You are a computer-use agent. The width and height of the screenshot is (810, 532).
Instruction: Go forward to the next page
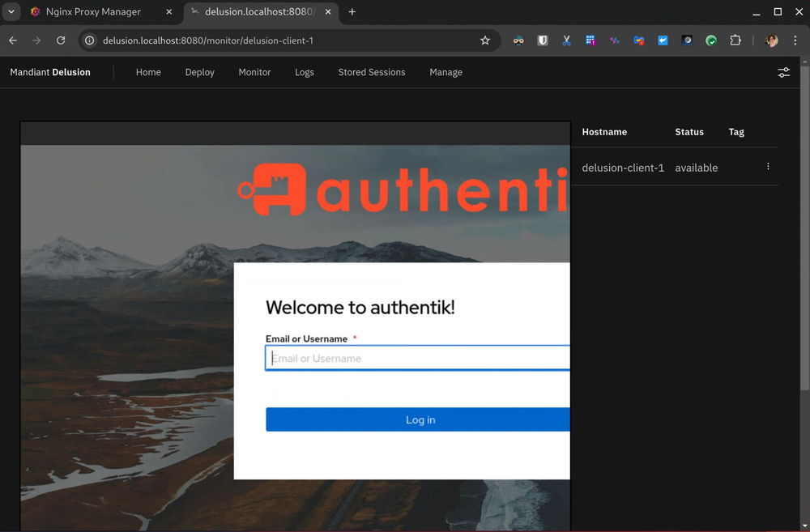[x=36, y=40]
